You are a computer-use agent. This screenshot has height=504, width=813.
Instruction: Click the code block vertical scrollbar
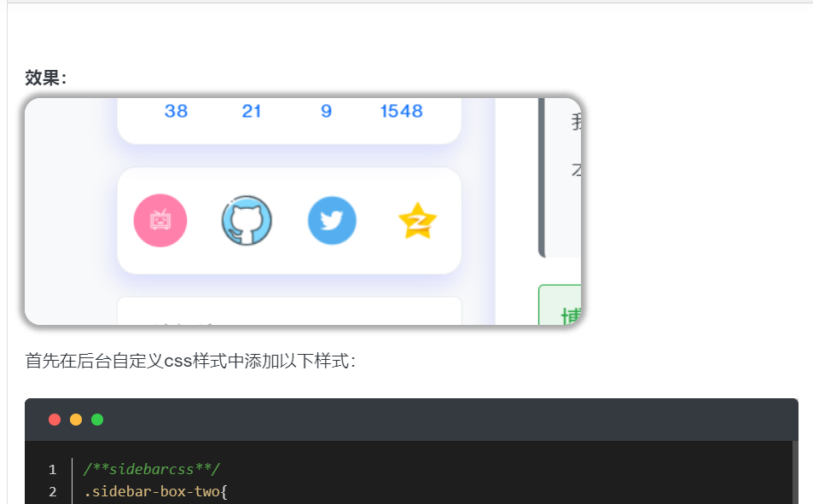coord(795,472)
